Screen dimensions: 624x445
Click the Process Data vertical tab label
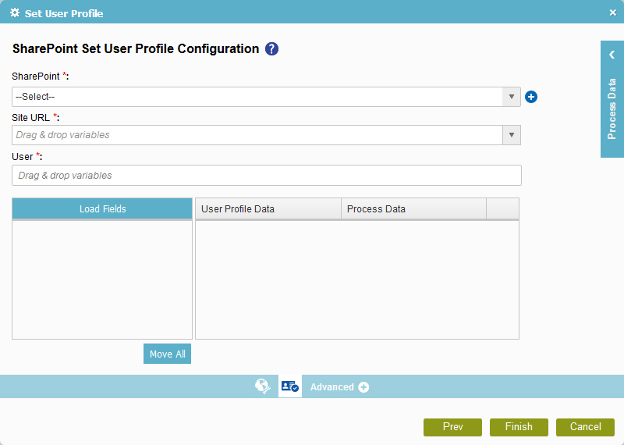click(612, 109)
